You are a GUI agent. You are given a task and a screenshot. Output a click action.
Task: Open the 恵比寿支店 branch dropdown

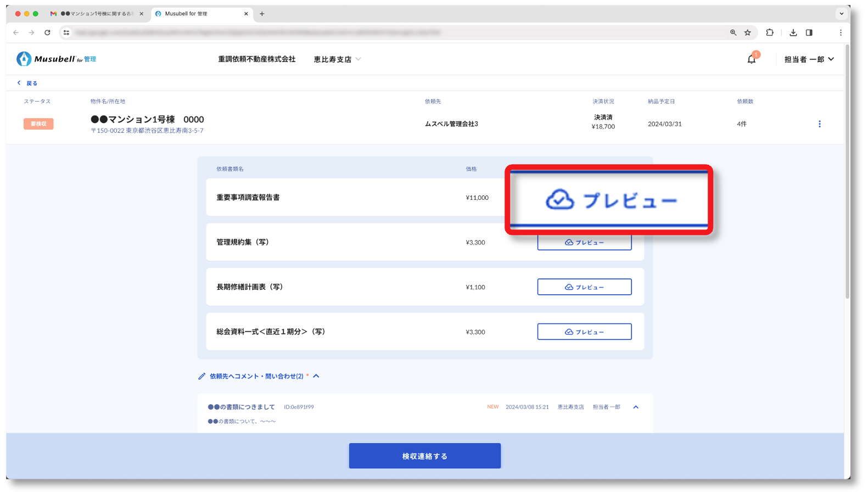pos(337,59)
